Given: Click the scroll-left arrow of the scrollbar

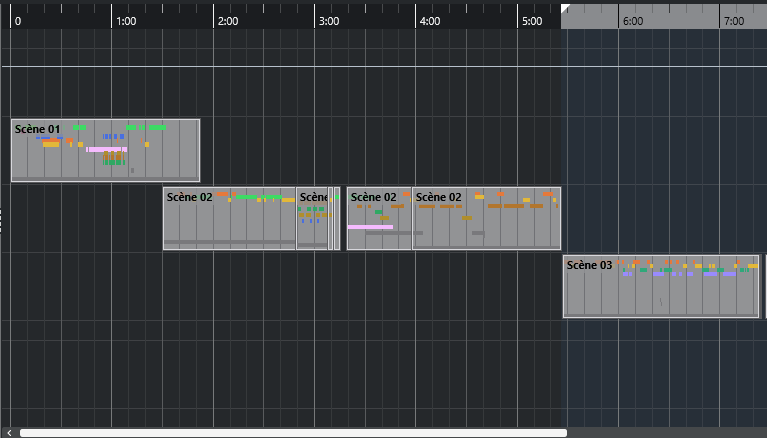Looking at the screenshot, I should (9, 433).
